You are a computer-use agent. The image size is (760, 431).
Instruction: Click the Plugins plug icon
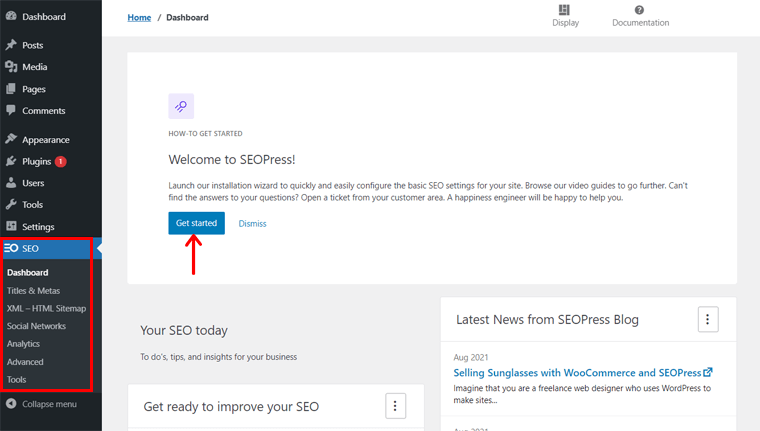tap(11, 161)
